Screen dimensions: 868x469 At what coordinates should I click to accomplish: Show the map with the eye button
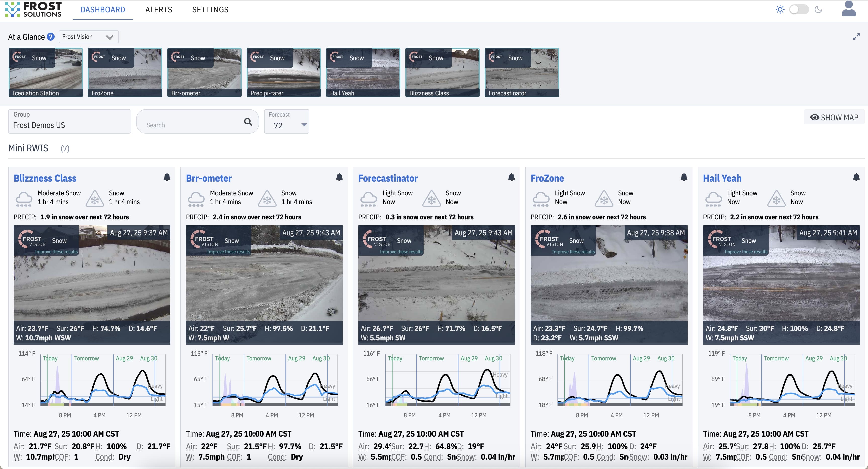coord(834,117)
